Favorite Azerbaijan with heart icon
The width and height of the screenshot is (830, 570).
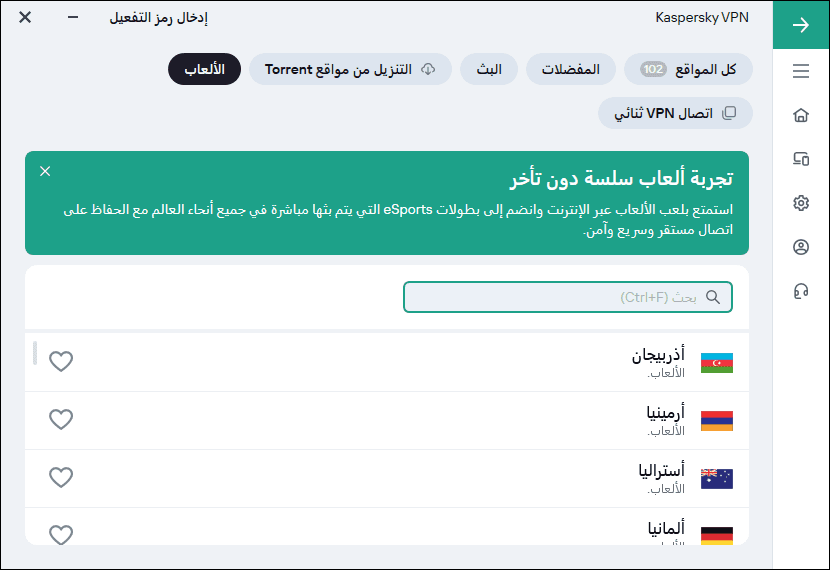(61, 361)
